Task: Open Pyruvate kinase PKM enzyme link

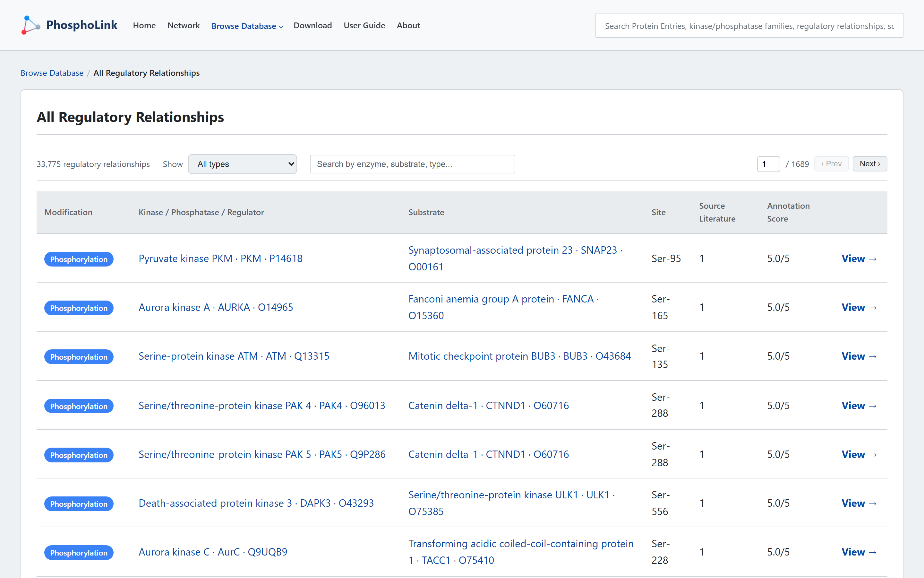Action: [x=220, y=258]
